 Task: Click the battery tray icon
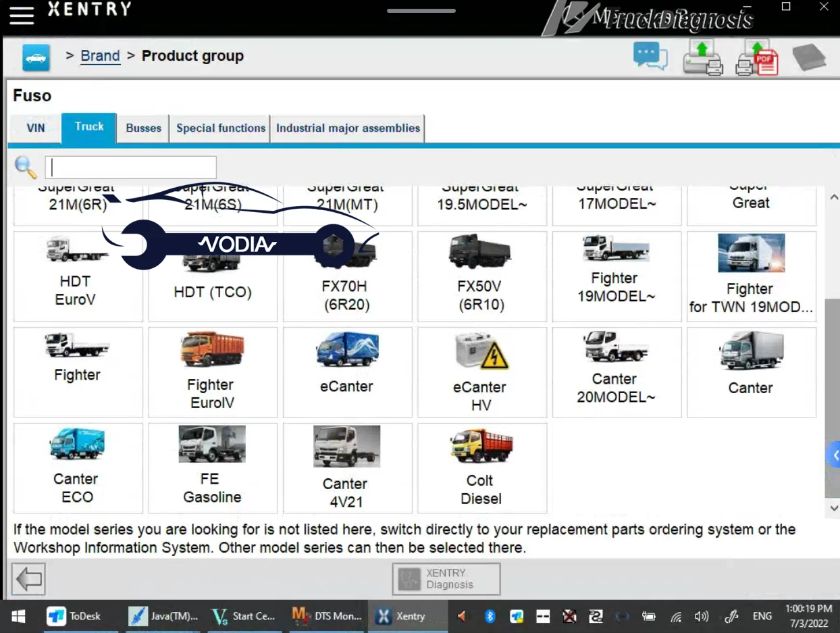tap(649, 616)
